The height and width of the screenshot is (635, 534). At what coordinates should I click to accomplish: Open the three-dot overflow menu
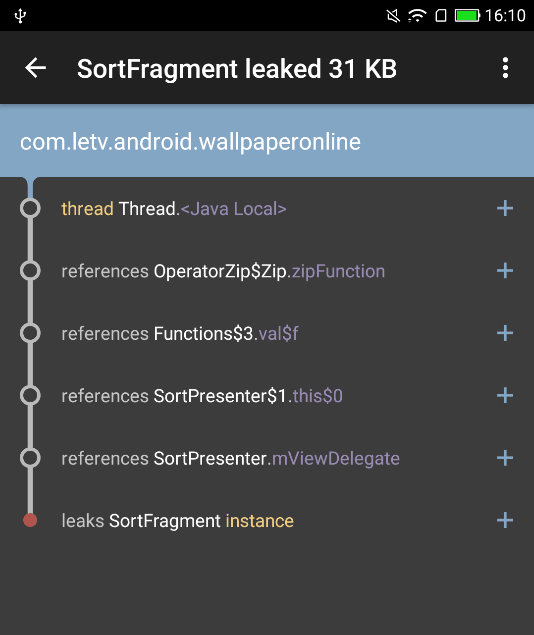click(505, 68)
